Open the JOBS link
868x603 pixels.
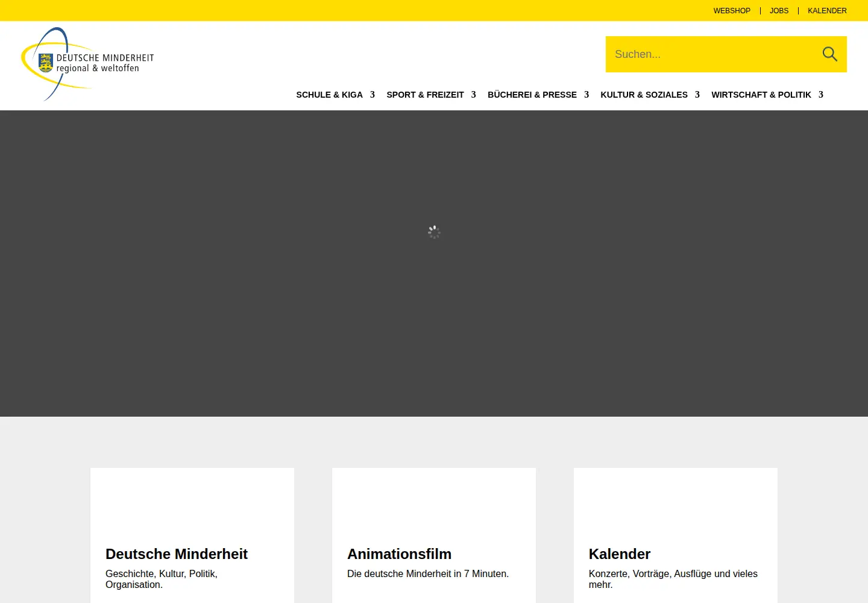pos(779,11)
